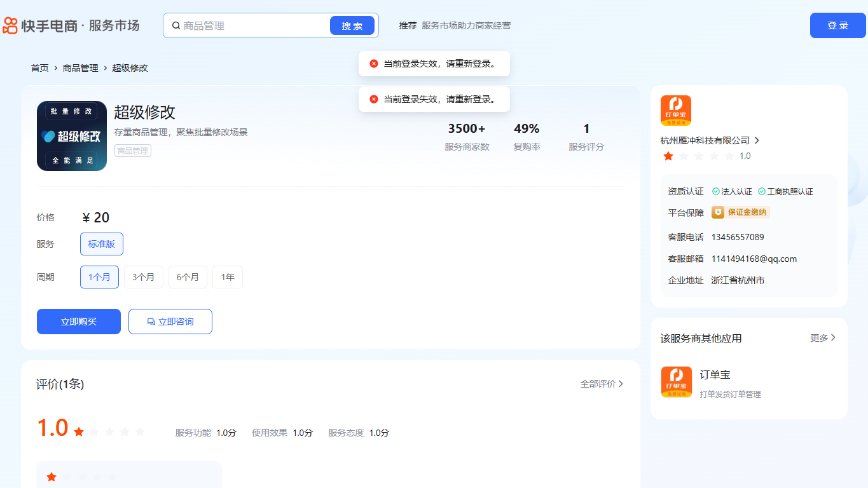Click the 超级修改 app thumbnail image
Screen dimensions: 868x488
72,136
